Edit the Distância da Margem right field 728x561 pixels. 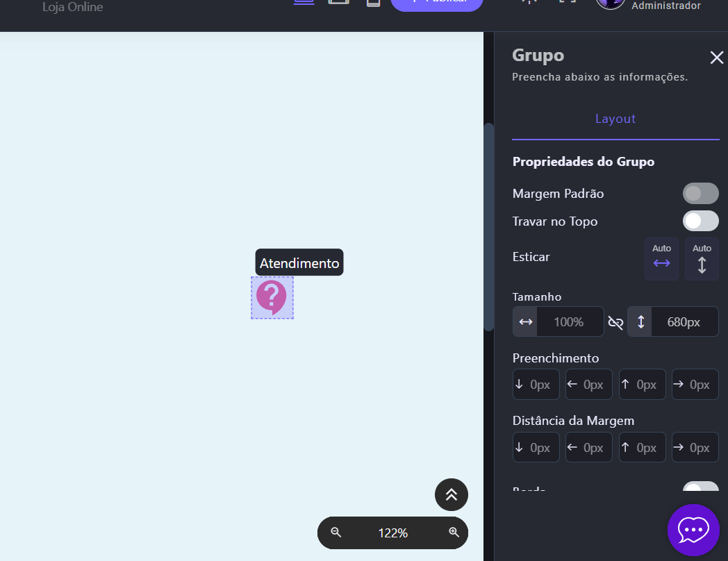coord(695,448)
